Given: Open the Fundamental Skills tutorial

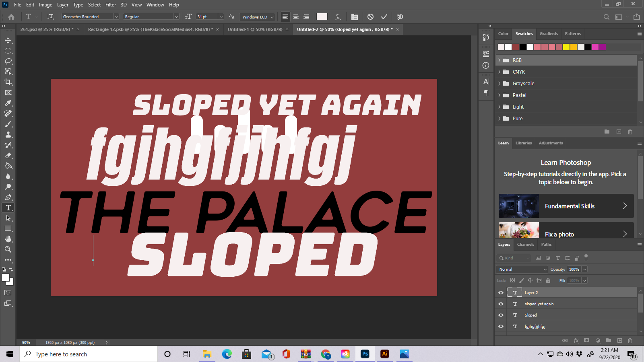Looking at the screenshot, I should coord(570,206).
